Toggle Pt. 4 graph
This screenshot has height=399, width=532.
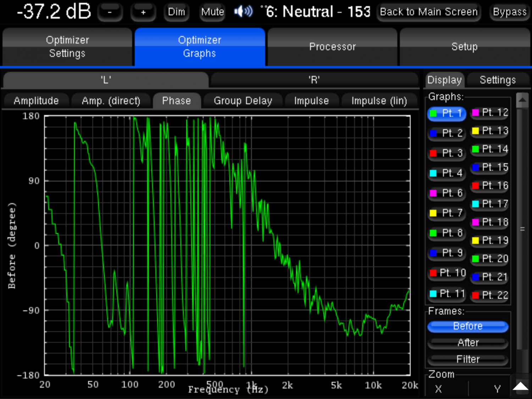(447, 173)
